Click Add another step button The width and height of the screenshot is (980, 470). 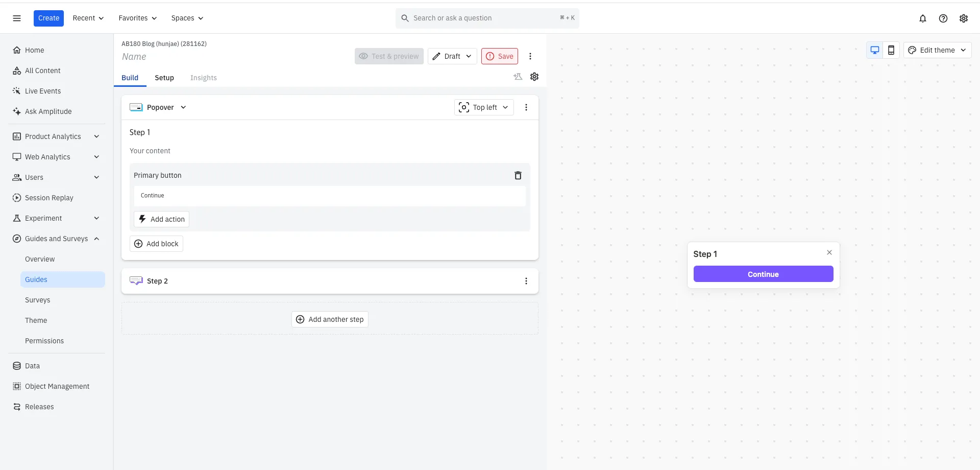330,319
